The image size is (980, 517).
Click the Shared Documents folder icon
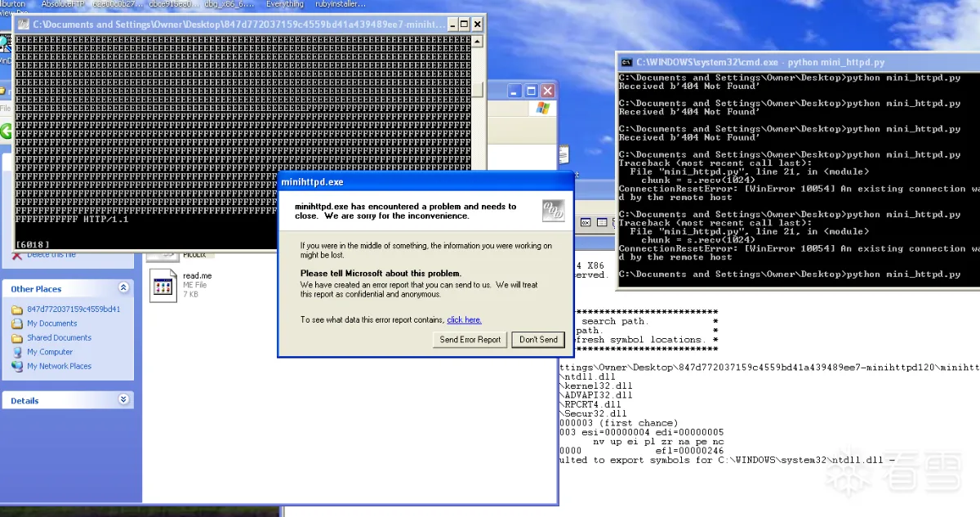tap(17, 337)
